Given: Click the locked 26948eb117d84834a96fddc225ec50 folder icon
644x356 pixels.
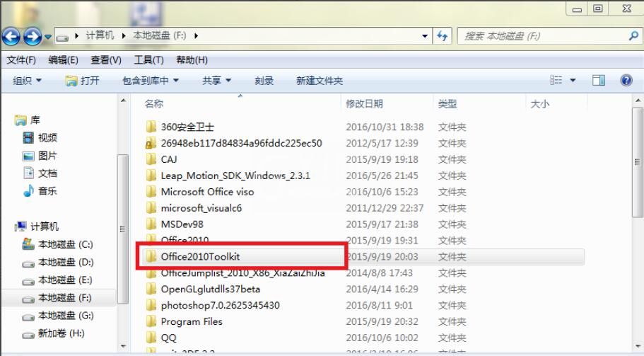Looking at the screenshot, I should [151, 143].
